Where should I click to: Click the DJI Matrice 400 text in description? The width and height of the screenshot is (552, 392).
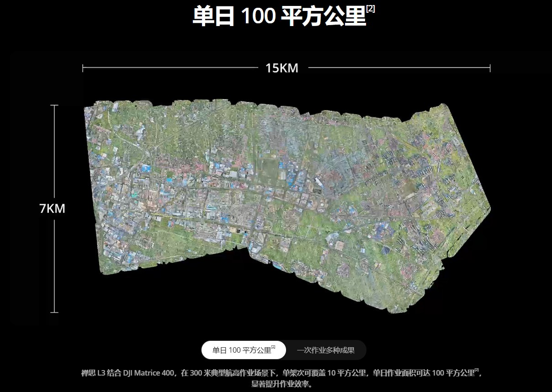point(149,373)
